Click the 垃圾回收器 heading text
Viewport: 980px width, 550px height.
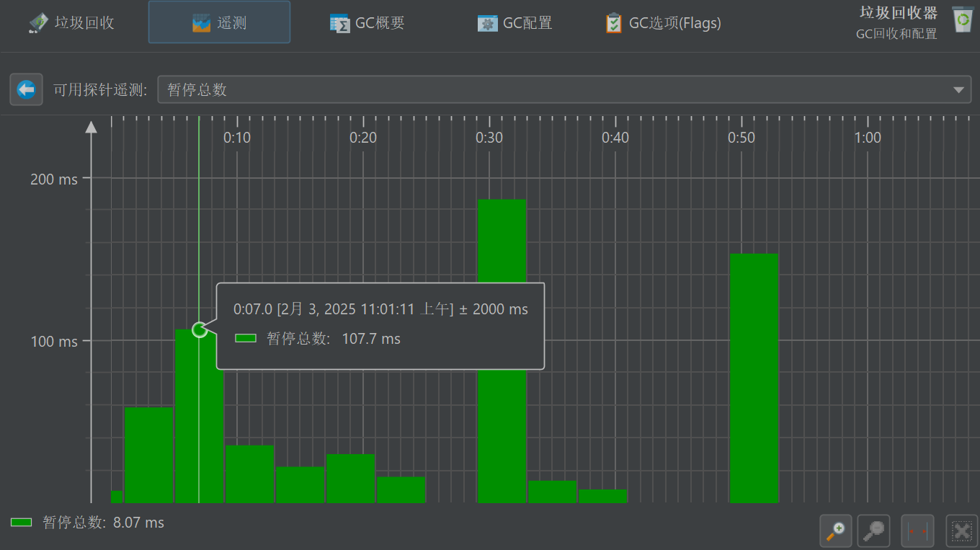click(899, 12)
